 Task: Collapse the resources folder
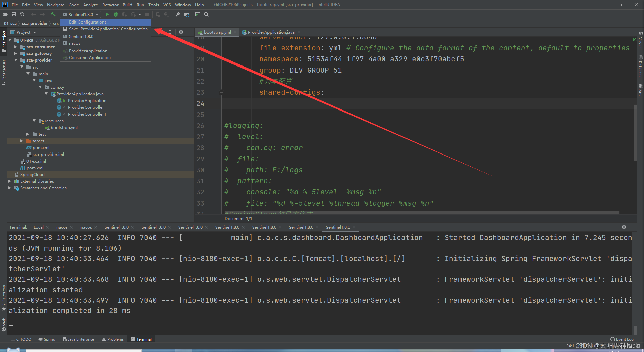click(34, 121)
